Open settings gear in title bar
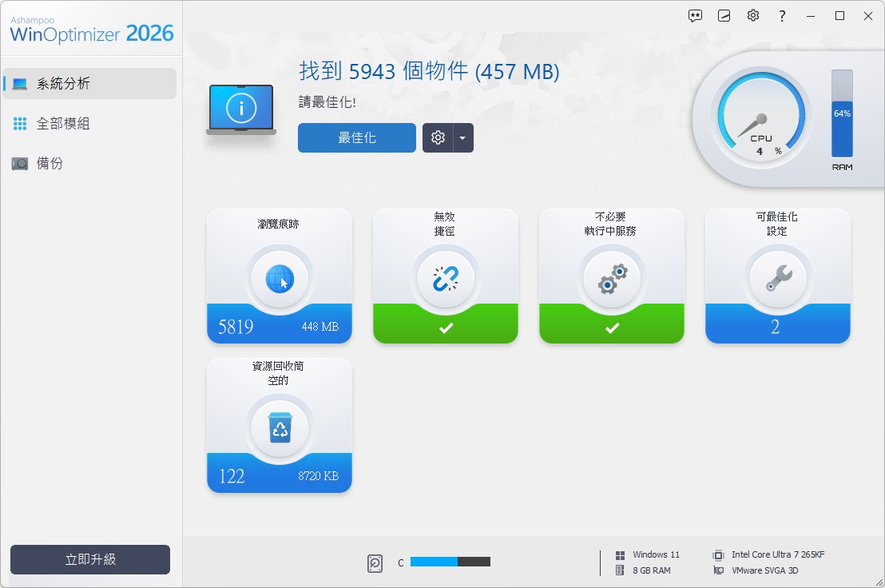This screenshot has height=588, width=885. (753, 16)
